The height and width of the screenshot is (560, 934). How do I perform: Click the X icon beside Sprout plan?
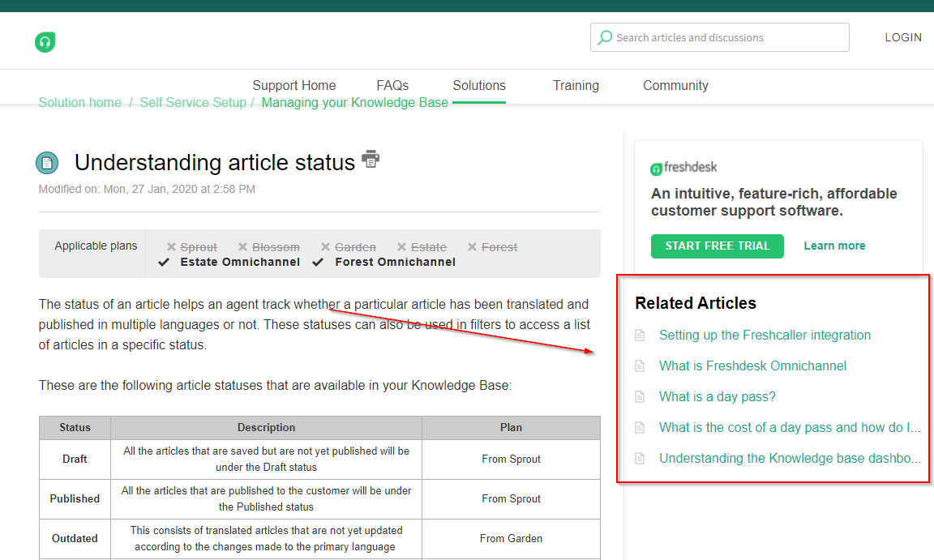[x=171, y=247]
